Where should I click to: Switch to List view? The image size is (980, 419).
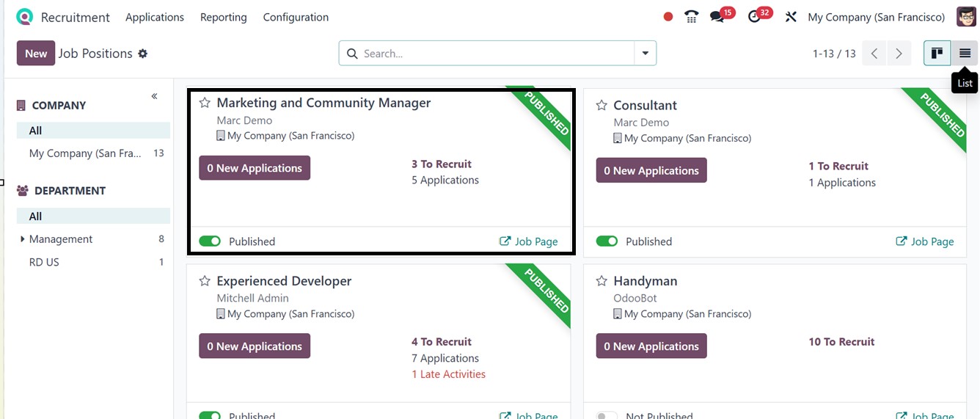pyautogui.click(x=965, y=54)
